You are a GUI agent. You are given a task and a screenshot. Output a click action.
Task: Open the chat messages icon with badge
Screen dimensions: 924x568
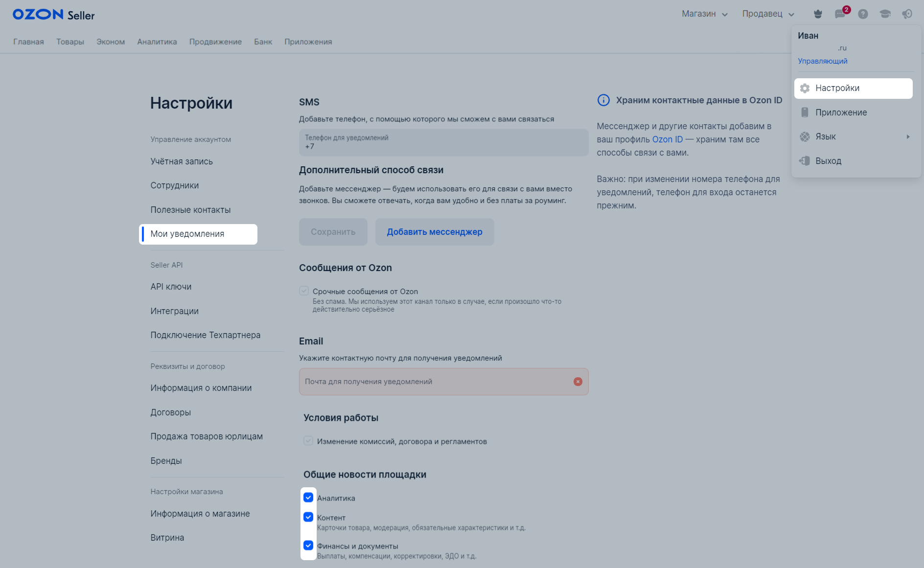(x=840, y=14)
